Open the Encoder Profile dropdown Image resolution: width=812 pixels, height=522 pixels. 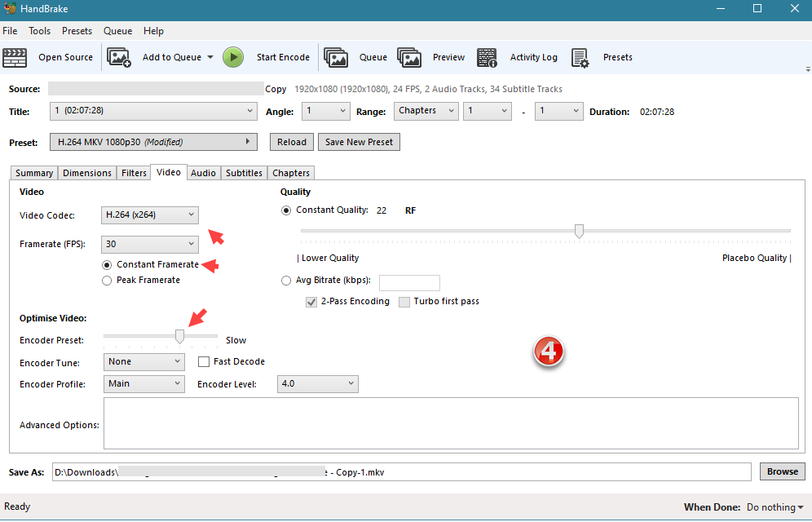click(144, 383)
